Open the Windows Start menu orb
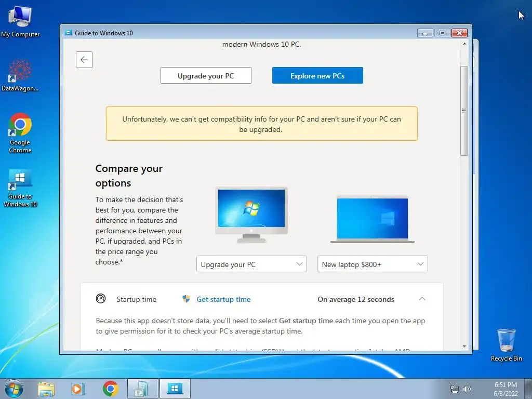532x399 pixels. [x=14, y=389]
